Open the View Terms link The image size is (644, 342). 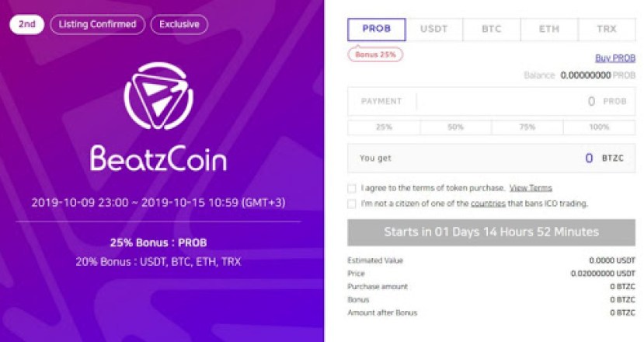531,188
